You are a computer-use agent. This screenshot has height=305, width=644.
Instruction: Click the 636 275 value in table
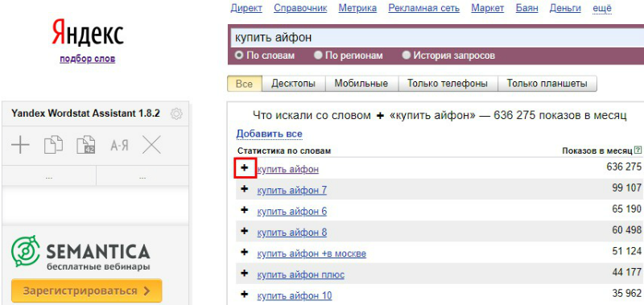coord(623,167)
